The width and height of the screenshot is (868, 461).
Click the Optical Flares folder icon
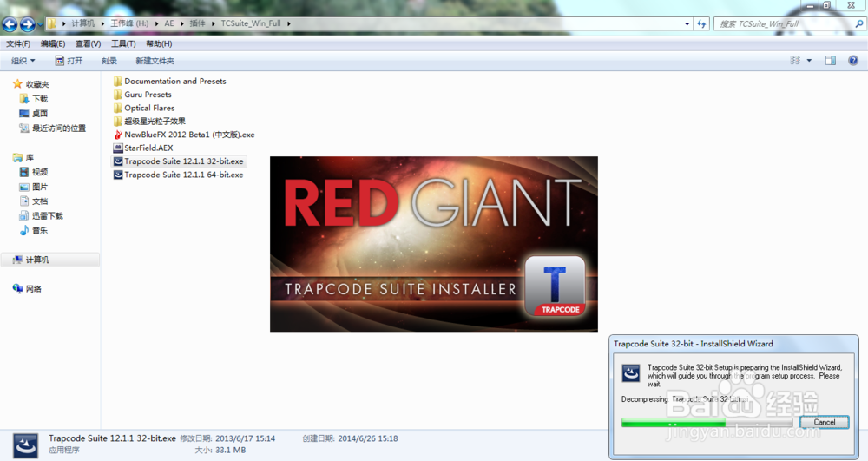pos(118,108)
